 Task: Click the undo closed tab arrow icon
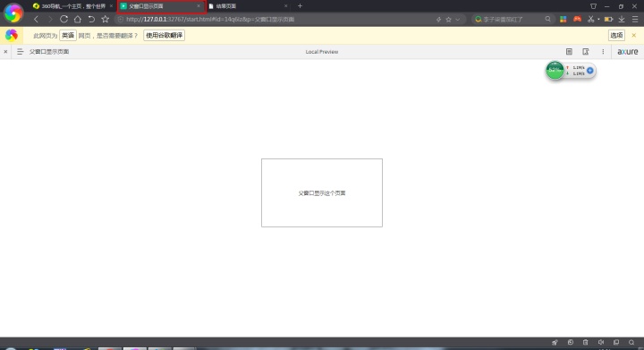(x=91, y=19)
